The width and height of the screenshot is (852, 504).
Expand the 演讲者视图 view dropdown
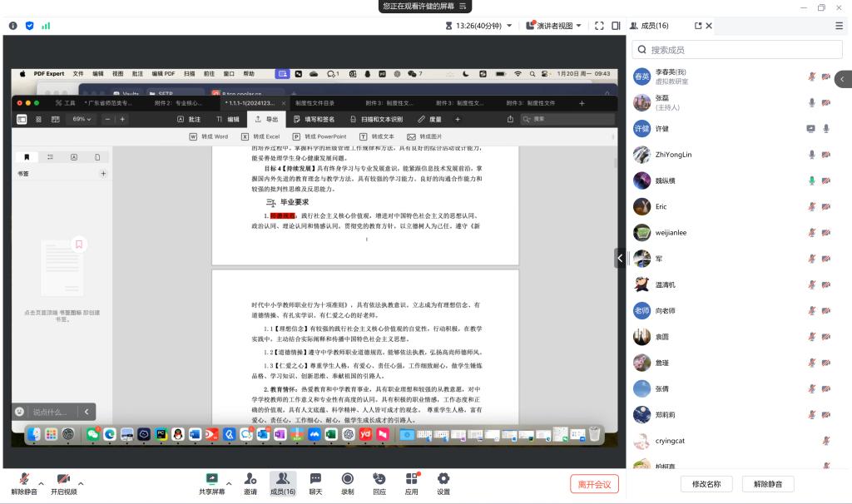(553, 26)
